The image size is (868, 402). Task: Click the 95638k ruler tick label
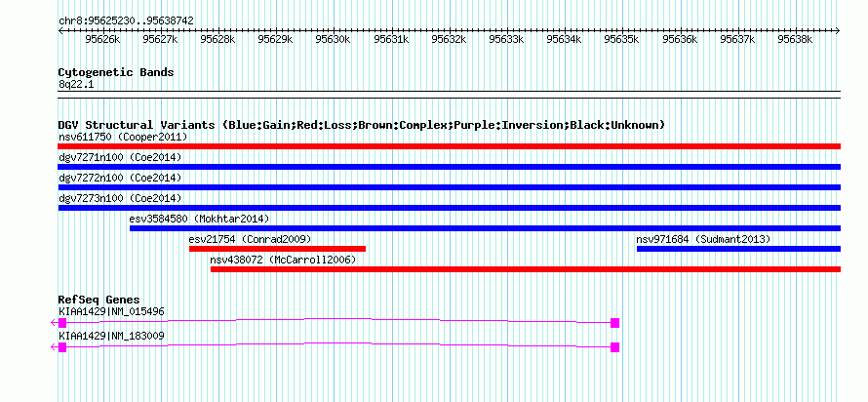[796, 39]
